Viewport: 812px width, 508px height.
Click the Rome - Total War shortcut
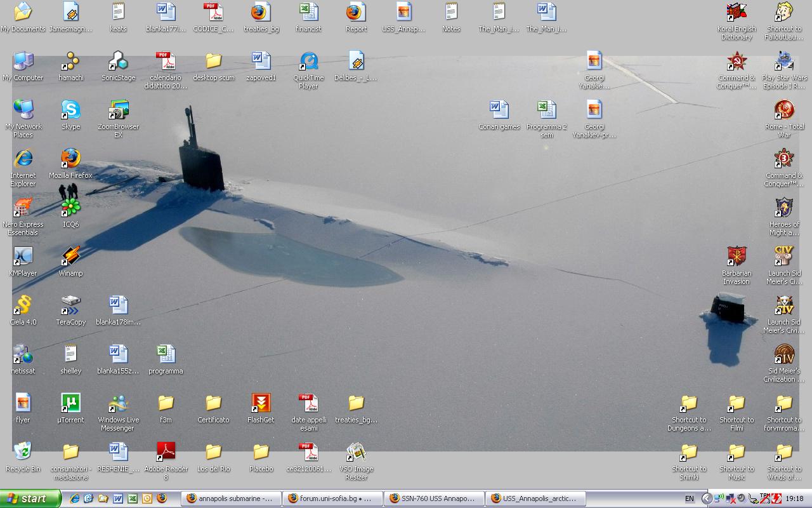[784, 110]
